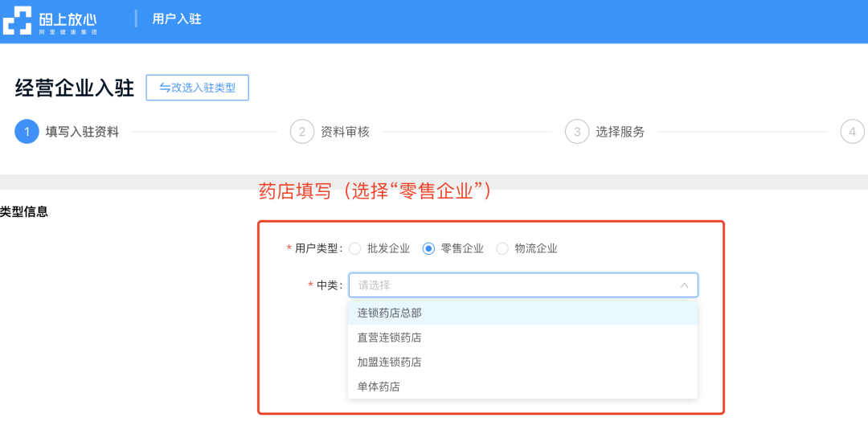Click the 经营企业入驻 page heading
The width and height of the screenshot is (868, 438).
point(75,88)
